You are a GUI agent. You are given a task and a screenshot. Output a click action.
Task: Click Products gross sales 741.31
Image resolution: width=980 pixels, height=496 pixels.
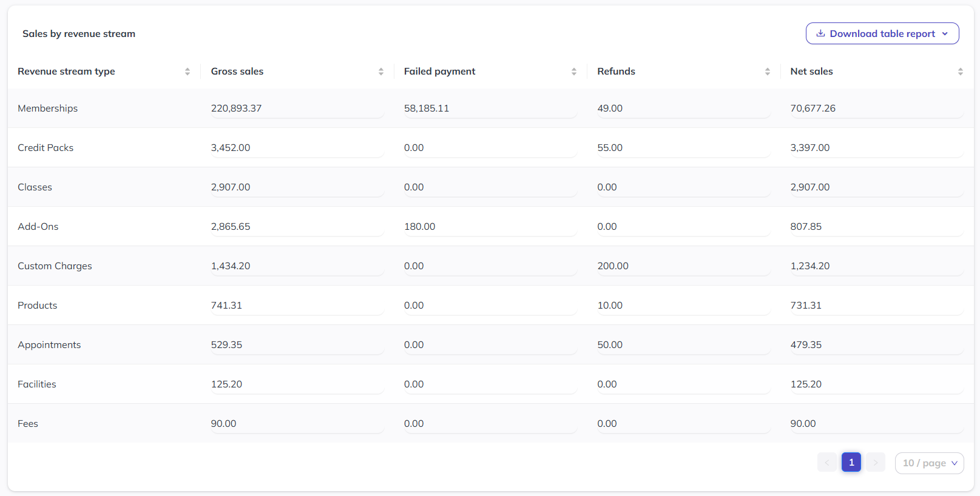point(226,305)
